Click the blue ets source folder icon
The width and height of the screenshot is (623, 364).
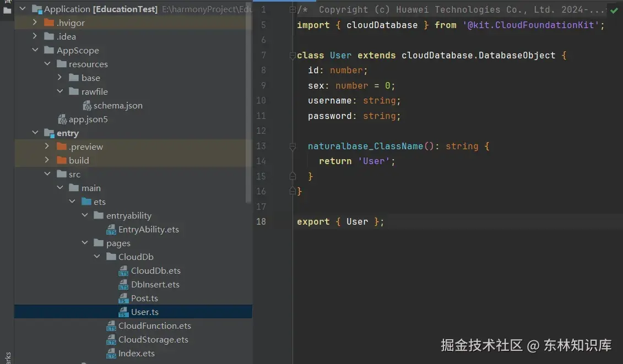pyautogui.click(x=86, y=202)
